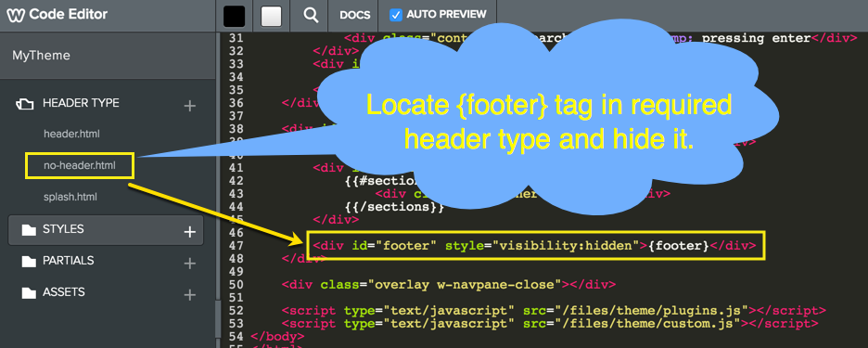The width and height of the screenshot is (868, 348).
Task: Click the closing body tag on line 54
Action: click(x=277, y=336)
